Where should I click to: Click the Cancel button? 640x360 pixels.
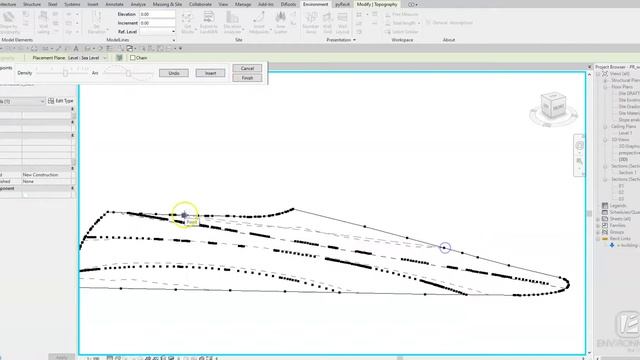(247, 68)
